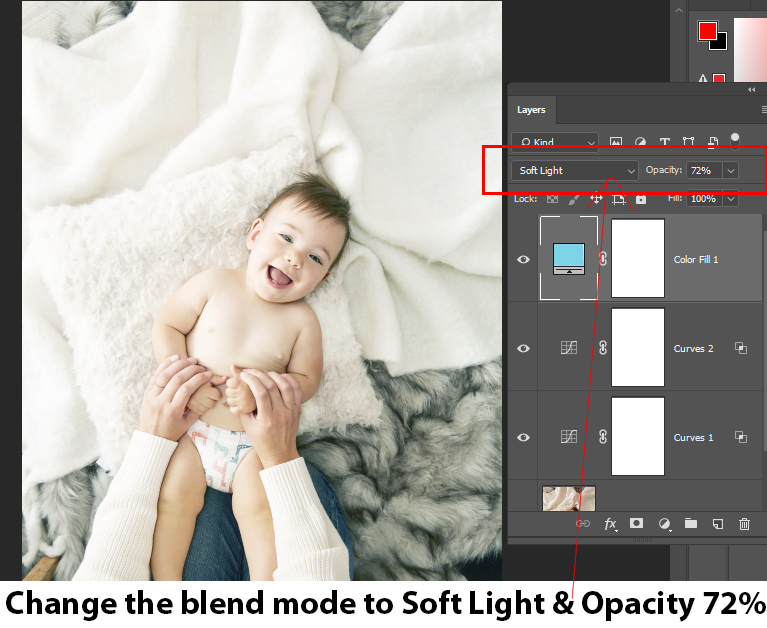The image size is (767, 628).
Task: Open the Soft Light blend mode dropdown
Action: [575, 171]
